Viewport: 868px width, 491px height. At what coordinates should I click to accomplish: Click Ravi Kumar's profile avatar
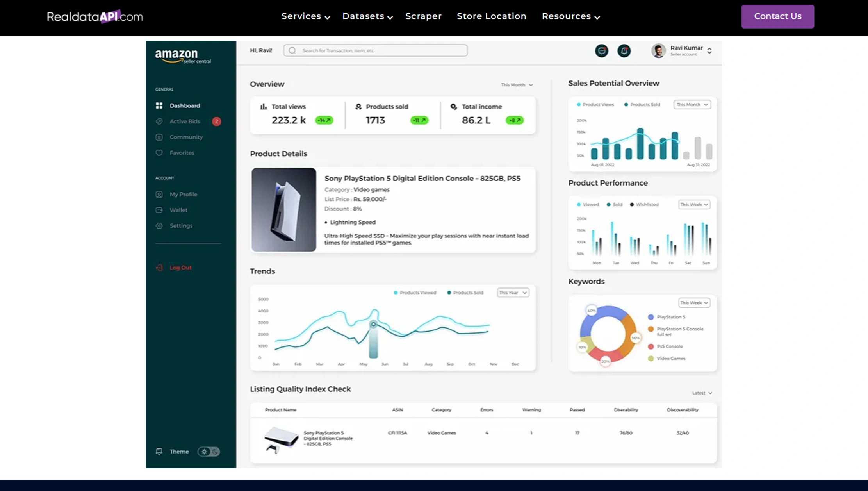[x=658, y=51]
